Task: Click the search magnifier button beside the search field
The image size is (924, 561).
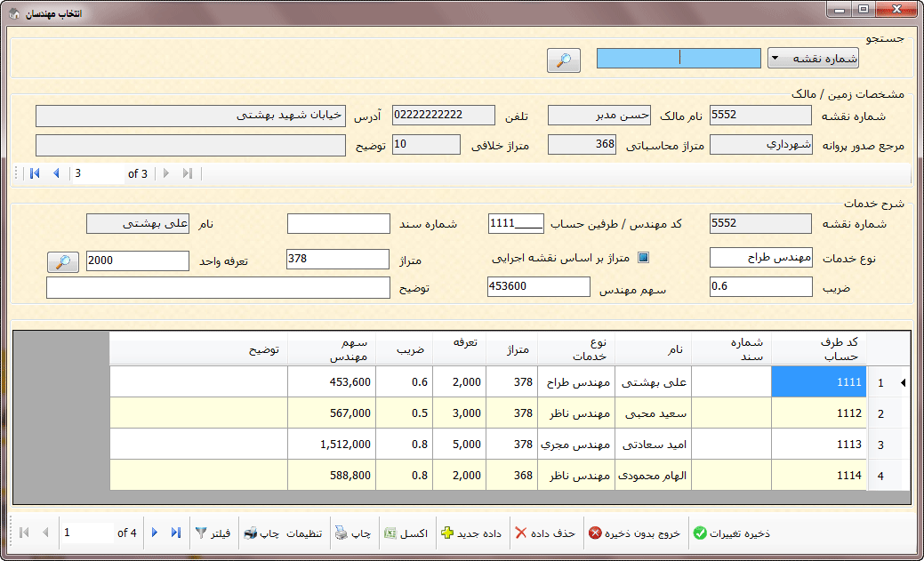Action: pyautogui.click(x=563, y=60)
